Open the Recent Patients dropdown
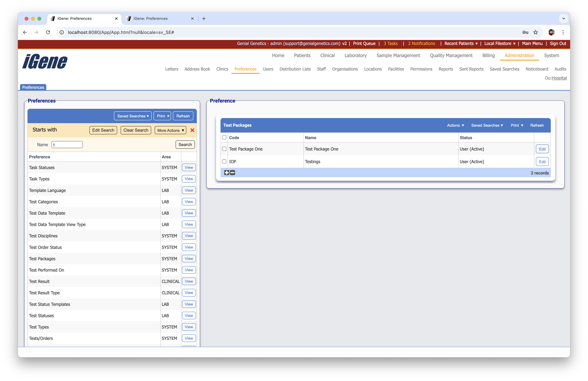 click(460, 44)
